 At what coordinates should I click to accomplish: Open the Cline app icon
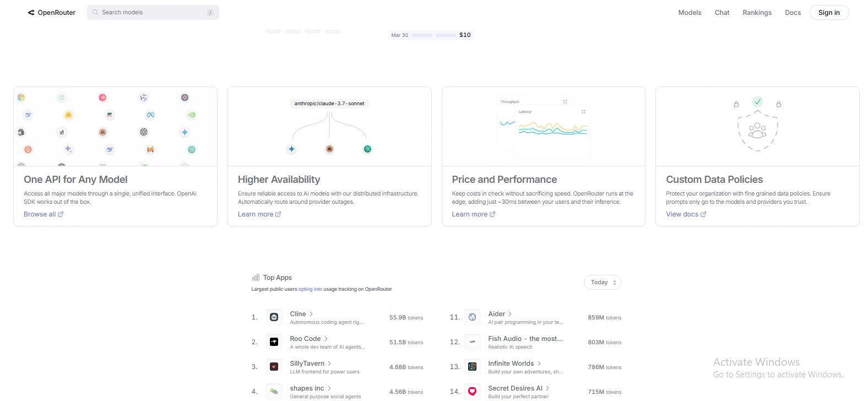pos(274,317)
